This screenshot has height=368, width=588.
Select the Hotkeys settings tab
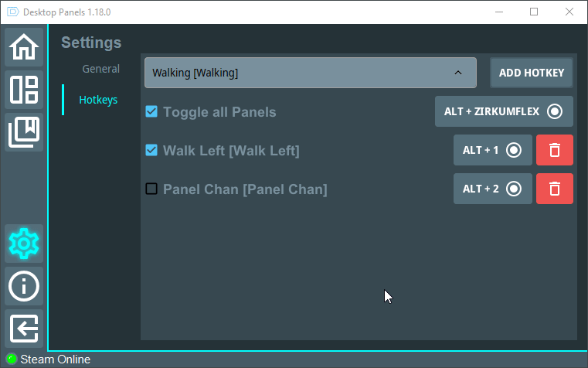98,100
